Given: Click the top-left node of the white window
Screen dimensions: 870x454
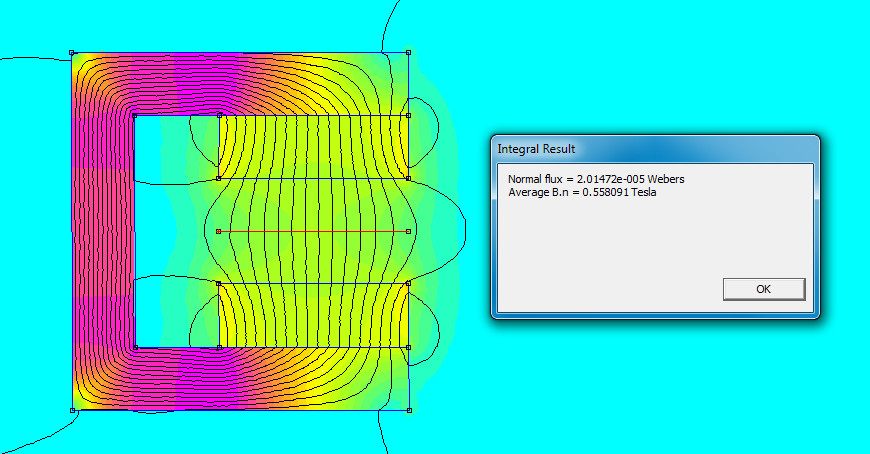Looking at the screenshot, I should click(x=134, y=116).
